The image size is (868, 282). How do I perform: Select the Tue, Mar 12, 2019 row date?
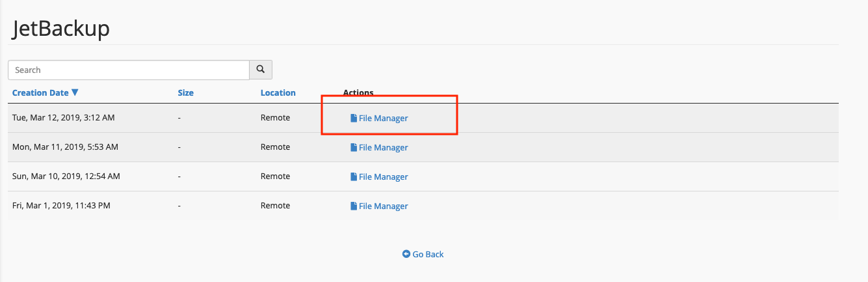click(x=64, y=118)
